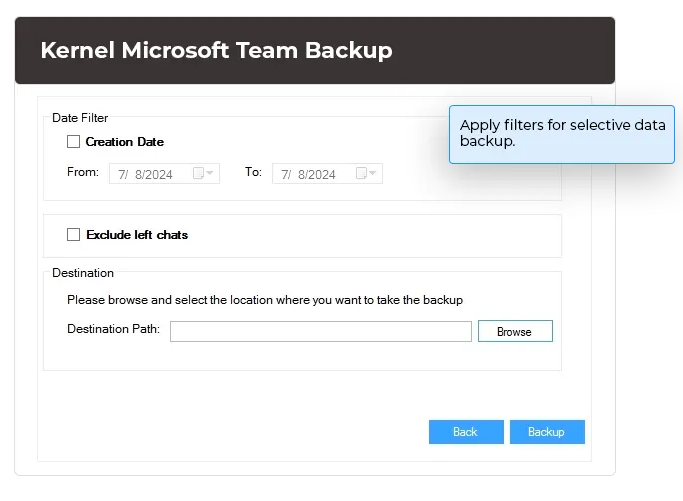Click the browse location instruction text

(x=264, y=300)
